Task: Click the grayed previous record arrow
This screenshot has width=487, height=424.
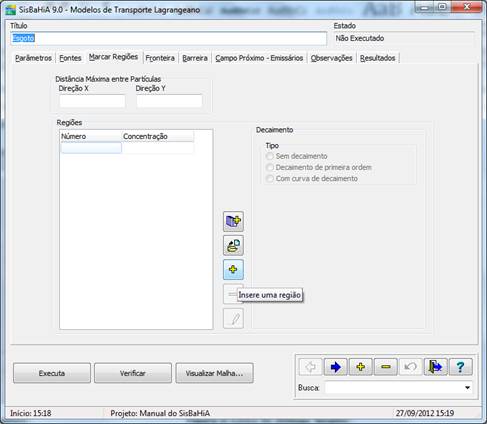Action: (x=310, y=367)
